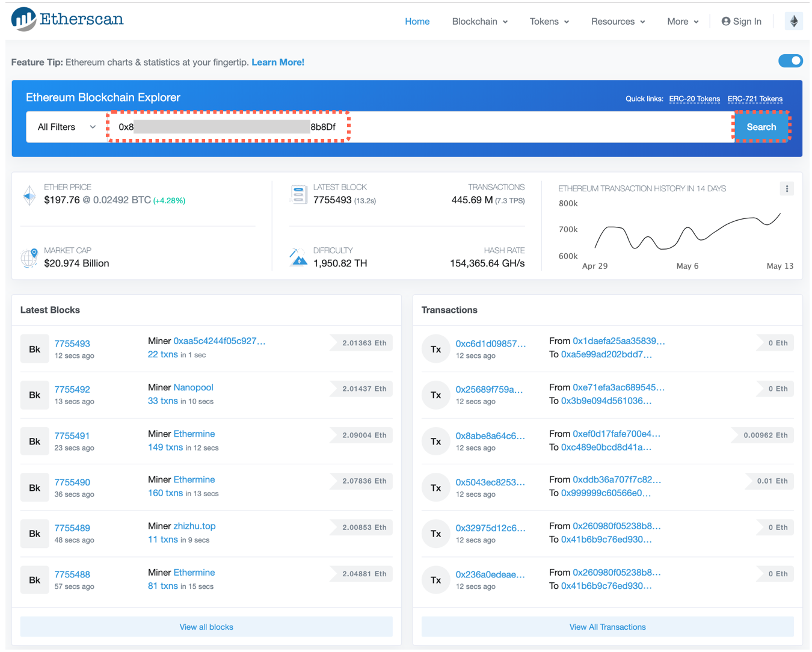Click the latest block value 7755493 in stats
Viewport: 812px width, 652px height.
point(332,200)
